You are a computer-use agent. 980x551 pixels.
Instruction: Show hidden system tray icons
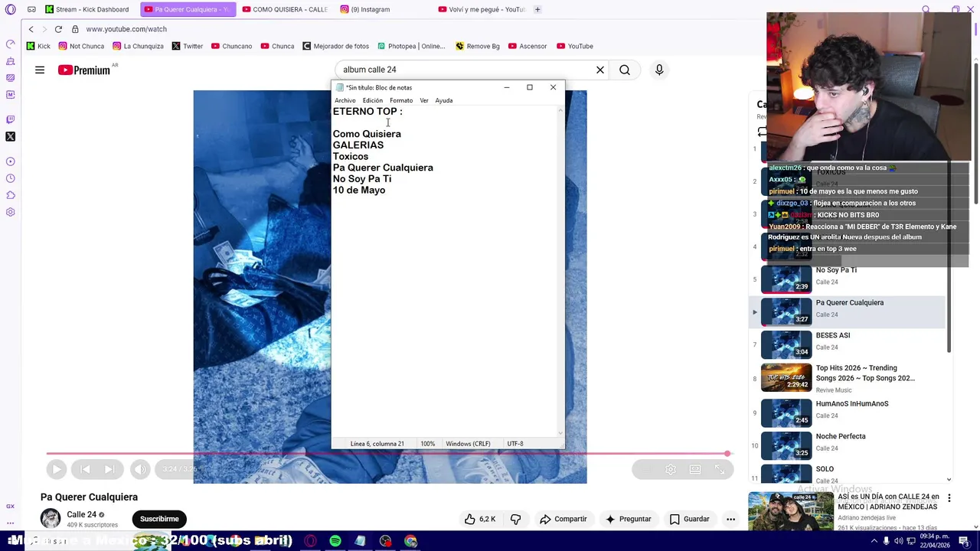[x=874, y=541]
